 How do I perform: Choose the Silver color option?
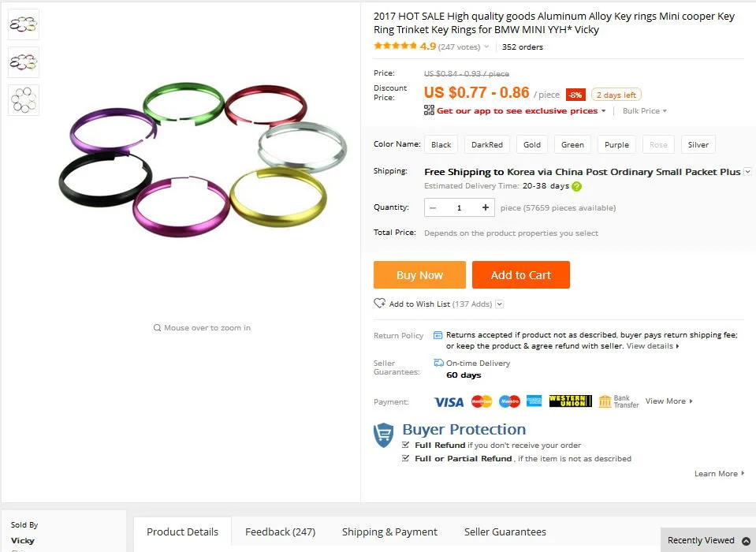tap(698, 144)
